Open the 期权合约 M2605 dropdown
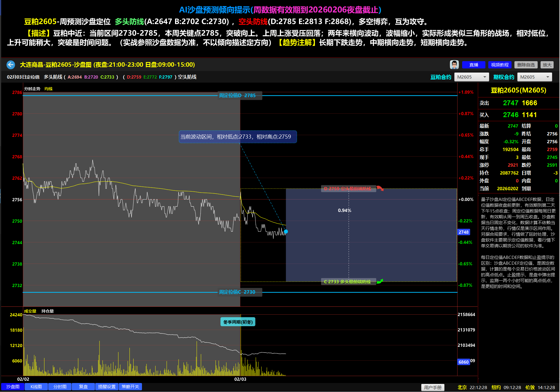The height and width of the screenshot is (392, 560). [534, 77]
